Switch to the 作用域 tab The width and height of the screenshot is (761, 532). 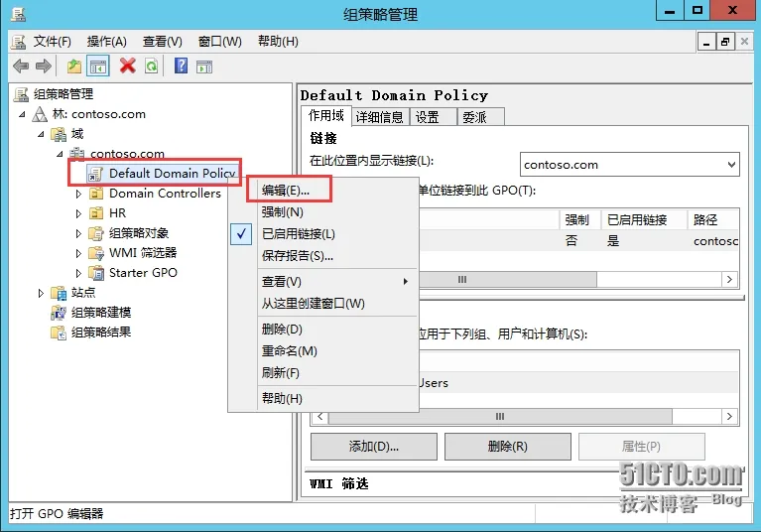click(x=326, y=116)
